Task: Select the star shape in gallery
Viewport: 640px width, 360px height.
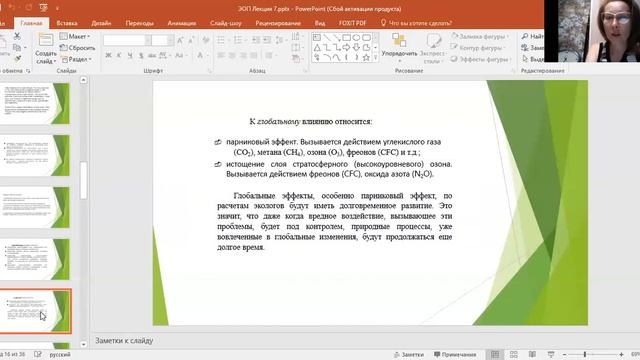Action: (366, 58)
